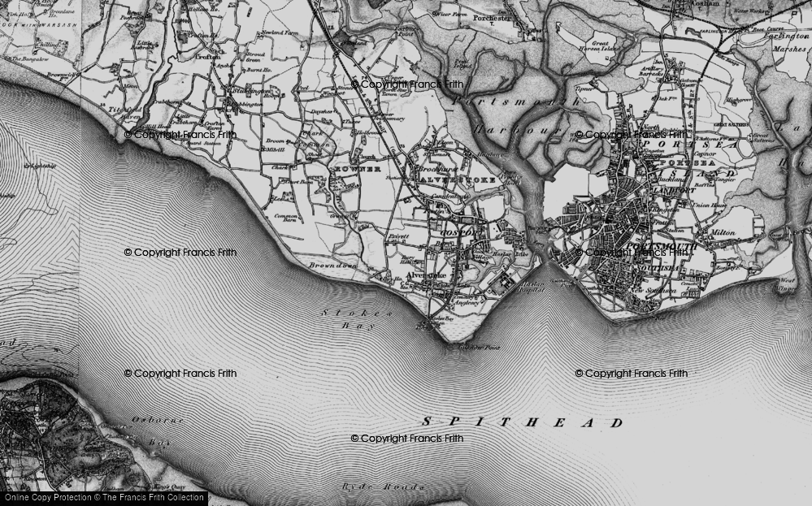Select the Stokes Bay label
The width and height of the screenshot is (812, 506).
click(358, 319)
